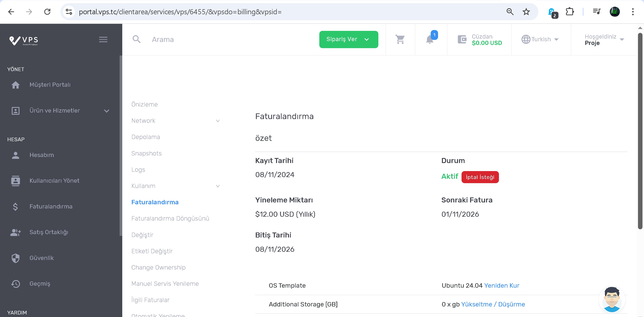Open Önizleme in service menu

click(145, 104)
